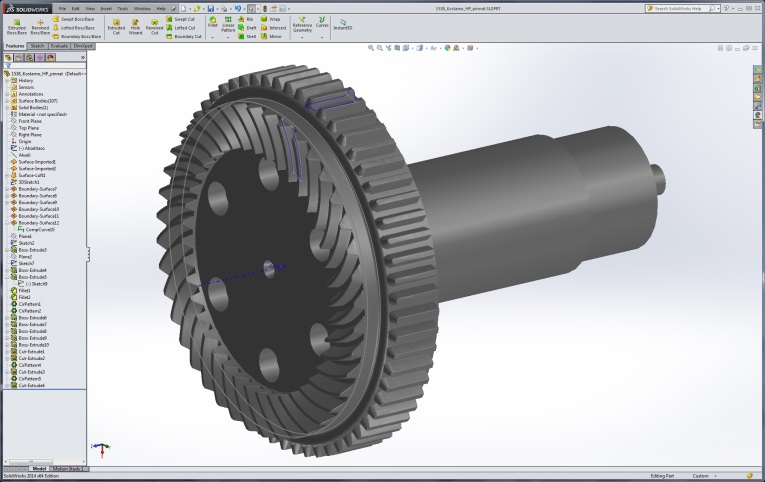The height and width of the screenshot is (482, 765).
Task: Click in Search SolidWorks Help field
Action: tap(683, 8)
